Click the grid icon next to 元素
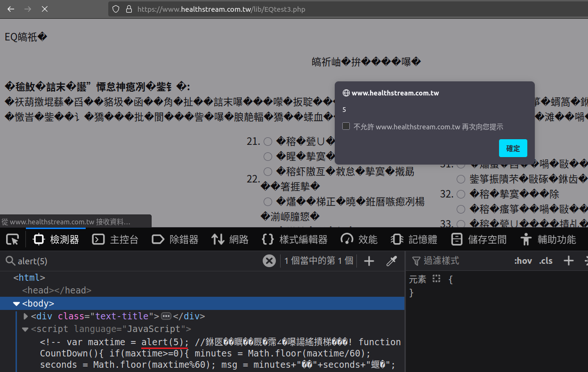Viewport: 588px width, 372px height. point(436,279)
